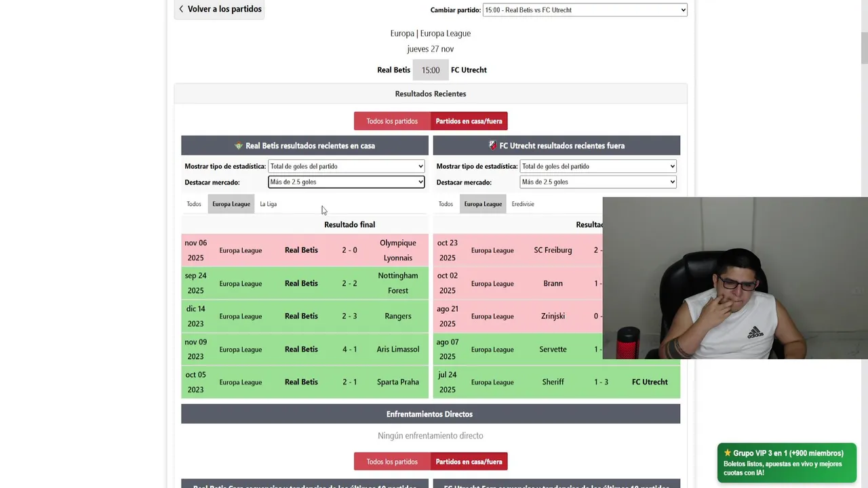Open FC Utrecht Destacar mercado dropdown
This screenshot has width=868, height=488.
click(598, 182)
